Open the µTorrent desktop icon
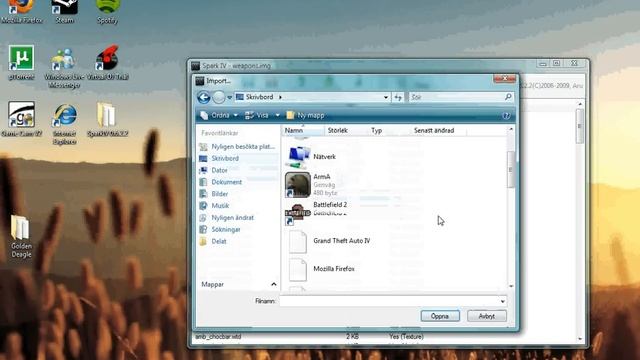Screen dimensions: 640x360 [x=21, y=62]
